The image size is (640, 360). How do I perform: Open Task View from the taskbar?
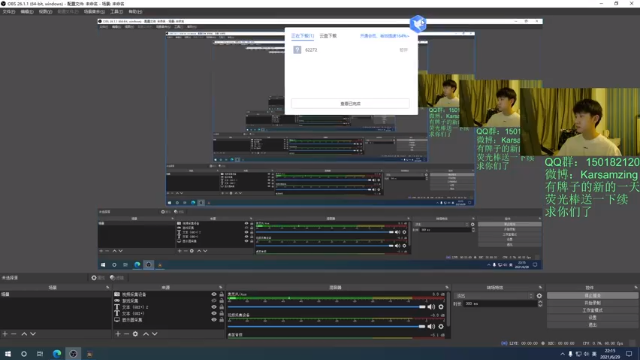click(40, 354)
